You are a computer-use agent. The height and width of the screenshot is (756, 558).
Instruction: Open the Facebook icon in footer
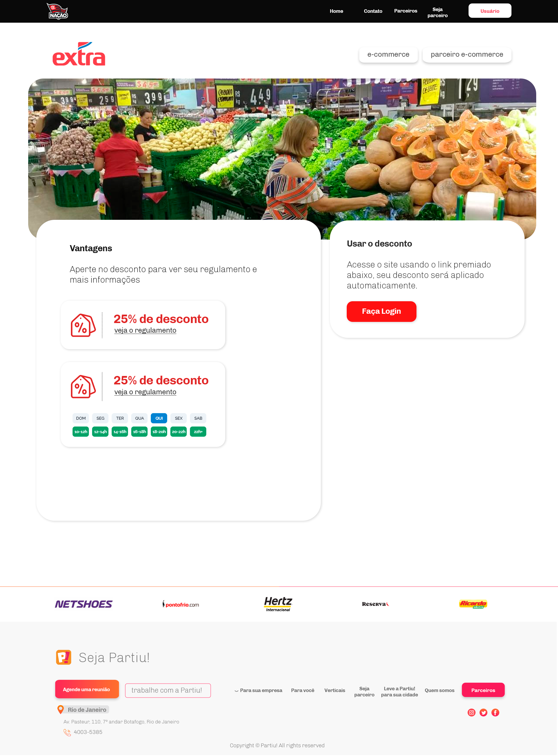click(495, 712)
